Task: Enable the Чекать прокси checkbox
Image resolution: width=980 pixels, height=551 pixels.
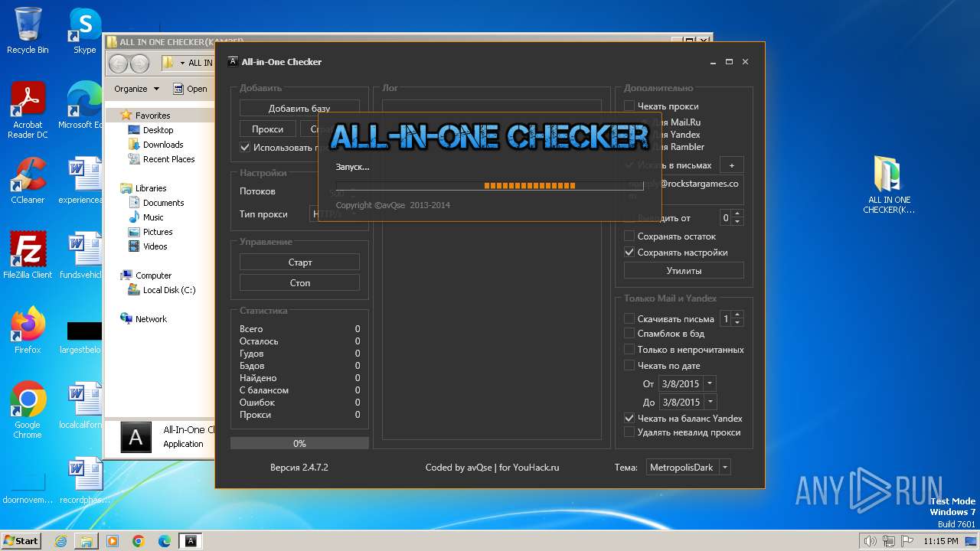Action: [629, 106]
